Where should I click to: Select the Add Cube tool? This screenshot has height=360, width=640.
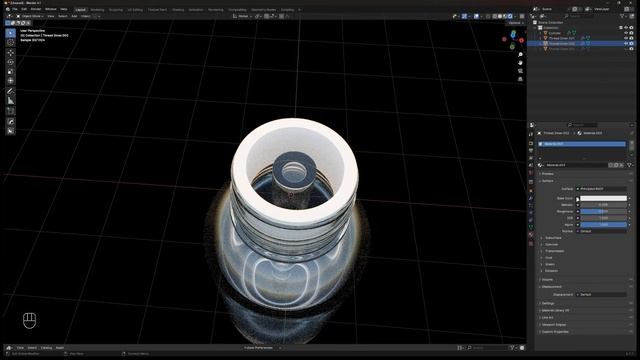click(x=11, y=111)
